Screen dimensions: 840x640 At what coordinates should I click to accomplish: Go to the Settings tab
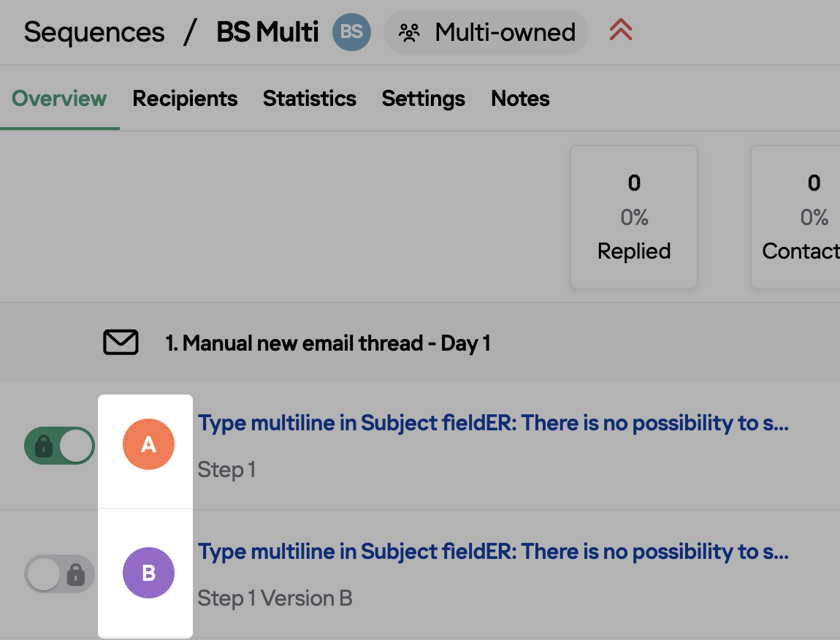point(423,99)
